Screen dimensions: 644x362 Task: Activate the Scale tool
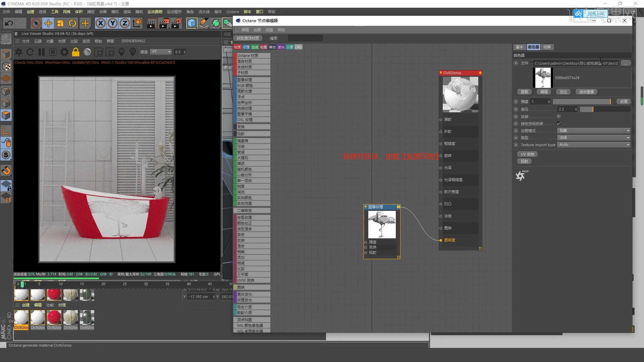coord(60,23)
